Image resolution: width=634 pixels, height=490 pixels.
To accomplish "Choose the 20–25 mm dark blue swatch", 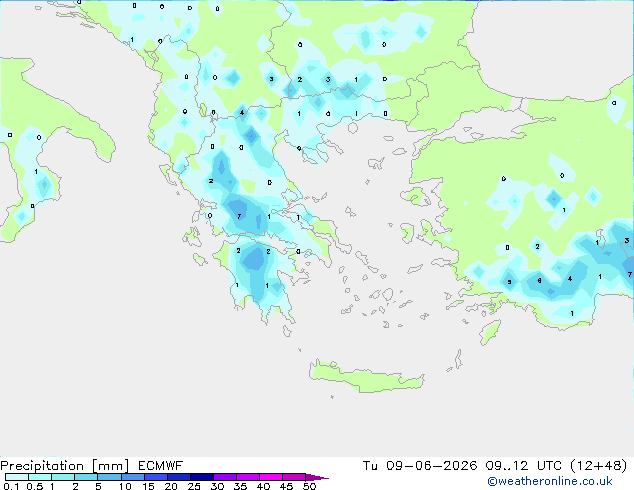I will 179,477.
